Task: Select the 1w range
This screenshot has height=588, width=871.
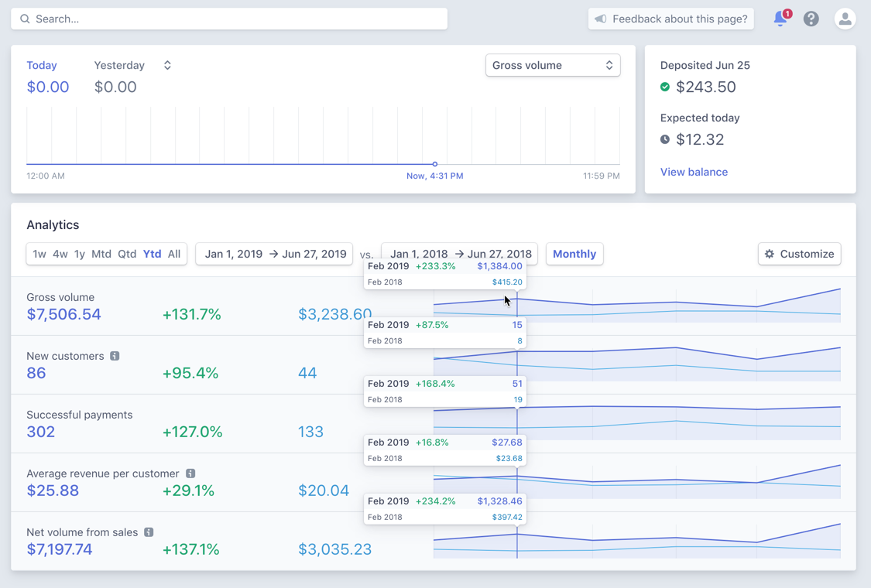Action: tap(39, 254)
